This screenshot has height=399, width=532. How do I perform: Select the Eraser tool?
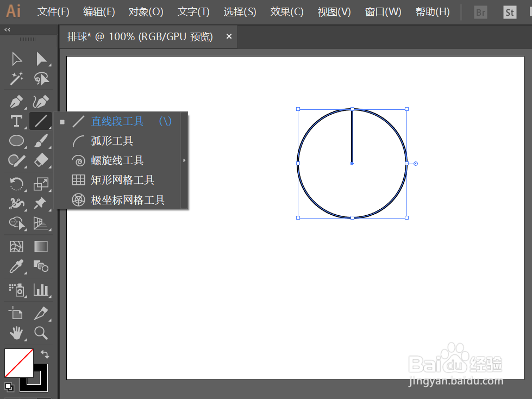(41, 160)
